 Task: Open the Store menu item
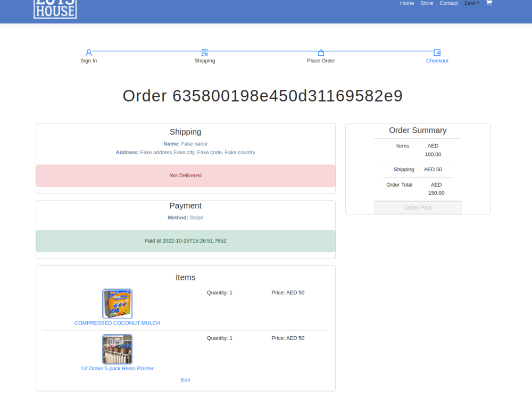[x=427, y=3]
